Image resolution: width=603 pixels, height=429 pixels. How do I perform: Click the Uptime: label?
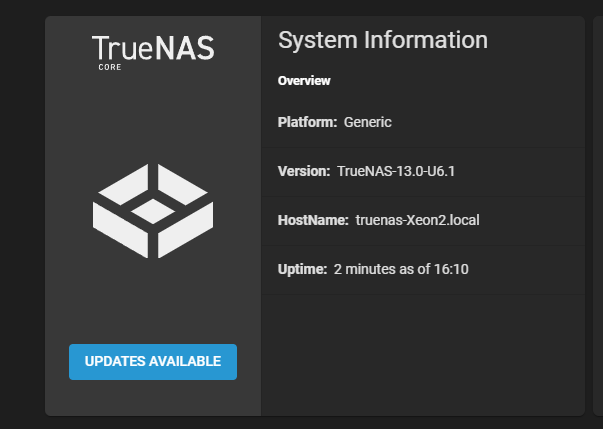(302, 269)
